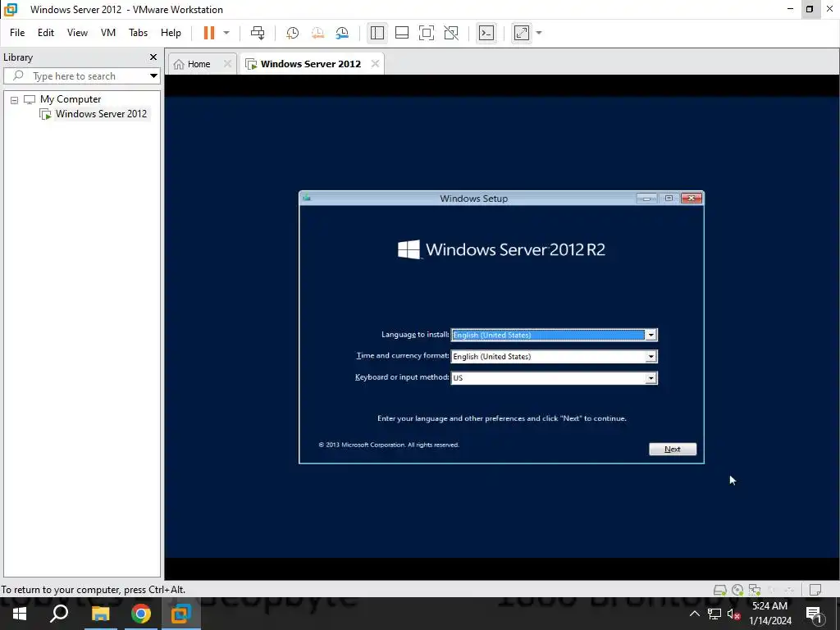Open the Time and currency format dropdown
840x630 pixels.
point(651,356)
